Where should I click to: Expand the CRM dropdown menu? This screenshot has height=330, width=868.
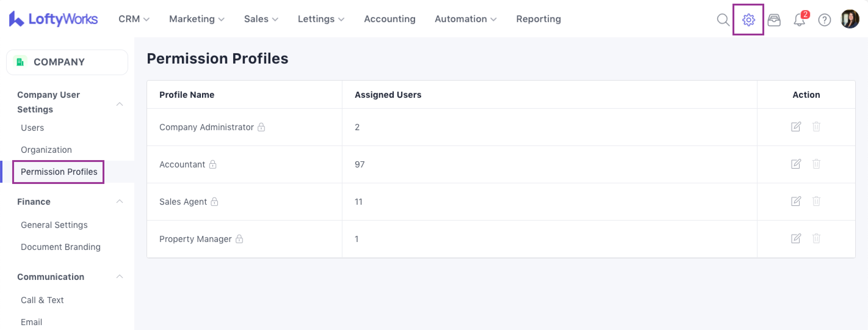134,19
